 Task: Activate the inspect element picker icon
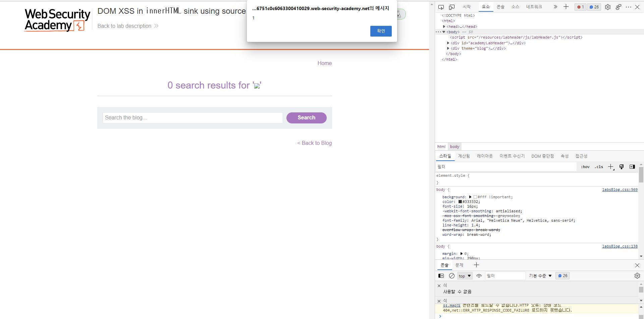[441, 7]
